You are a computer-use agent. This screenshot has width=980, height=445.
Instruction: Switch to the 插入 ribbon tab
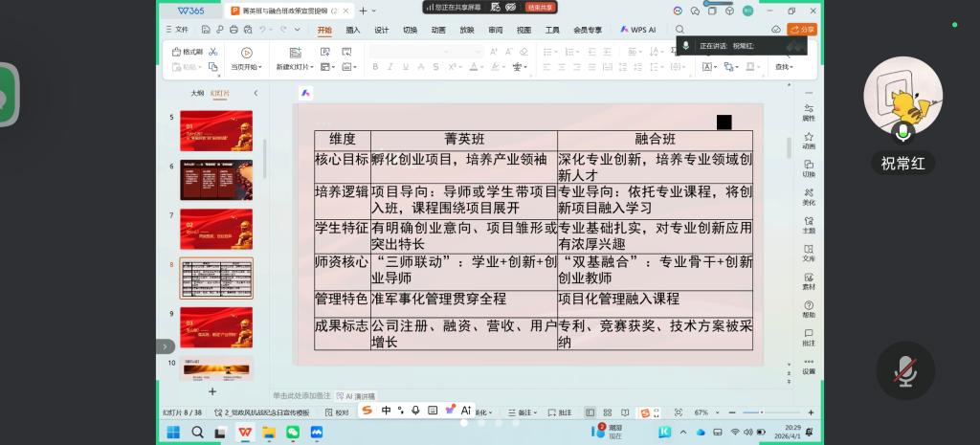353,30
